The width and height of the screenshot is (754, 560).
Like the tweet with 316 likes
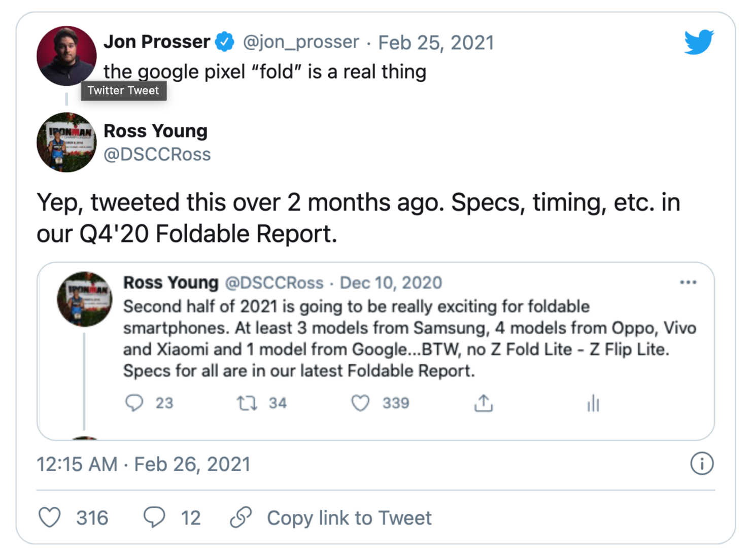(50, 518)
